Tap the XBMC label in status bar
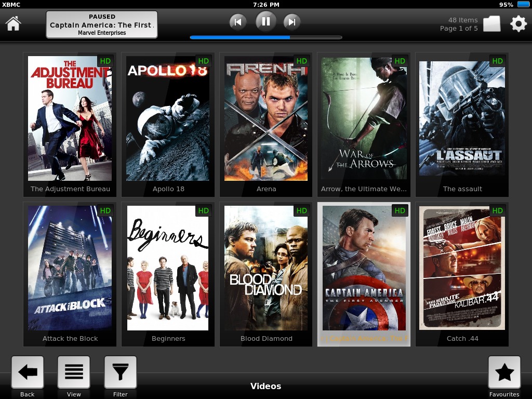Screen dimensions: 532x399 point(11,4)
